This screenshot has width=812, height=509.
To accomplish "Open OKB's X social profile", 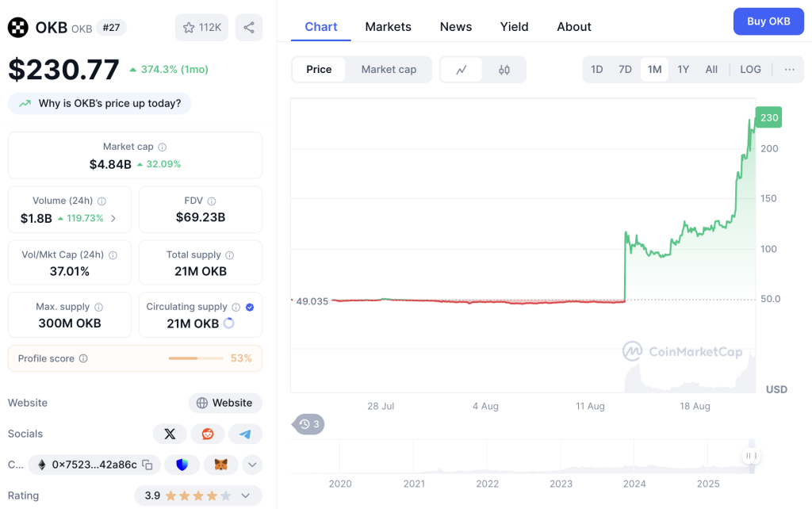I will 170,434.
